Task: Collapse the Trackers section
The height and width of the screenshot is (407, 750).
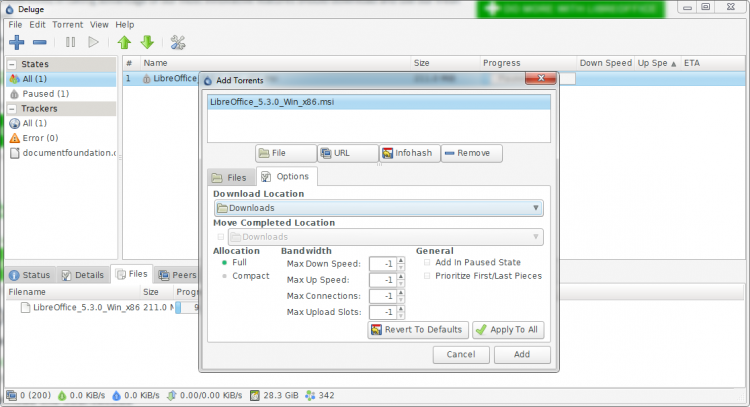Action: [x=12, y=109]
